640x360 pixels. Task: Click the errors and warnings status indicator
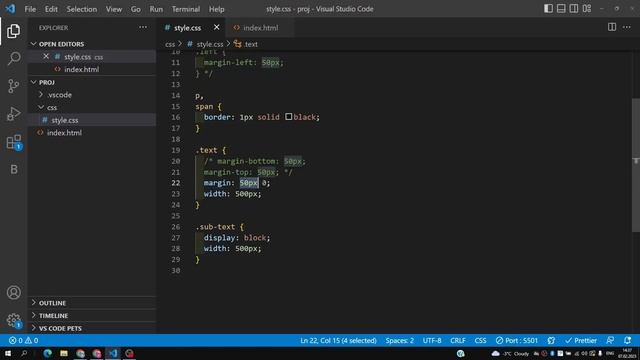coord(23,340)
